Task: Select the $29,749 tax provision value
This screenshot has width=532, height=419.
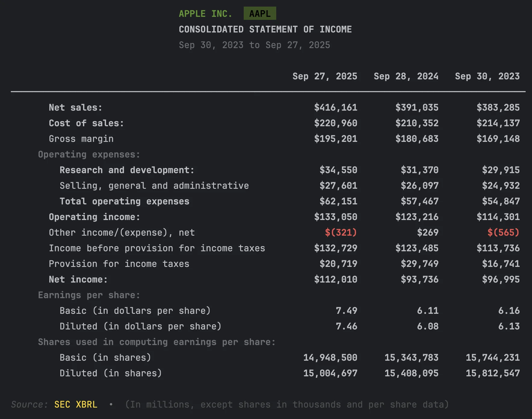Action: pyautogui.click(x=419, y=264)
